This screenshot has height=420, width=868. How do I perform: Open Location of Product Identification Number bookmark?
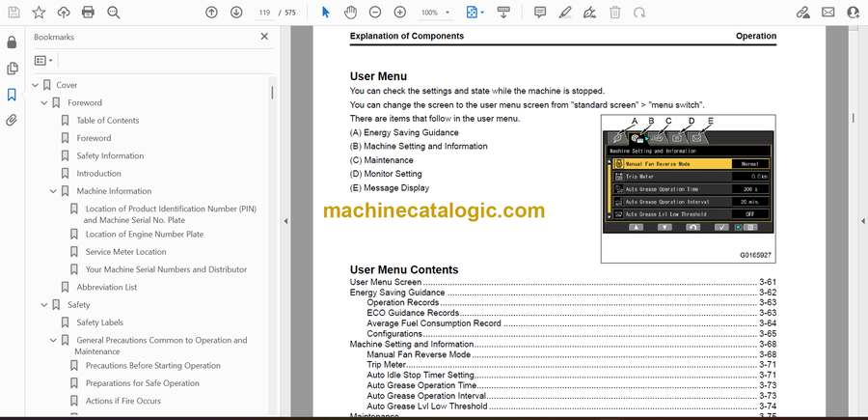click(x=171, y=214)
